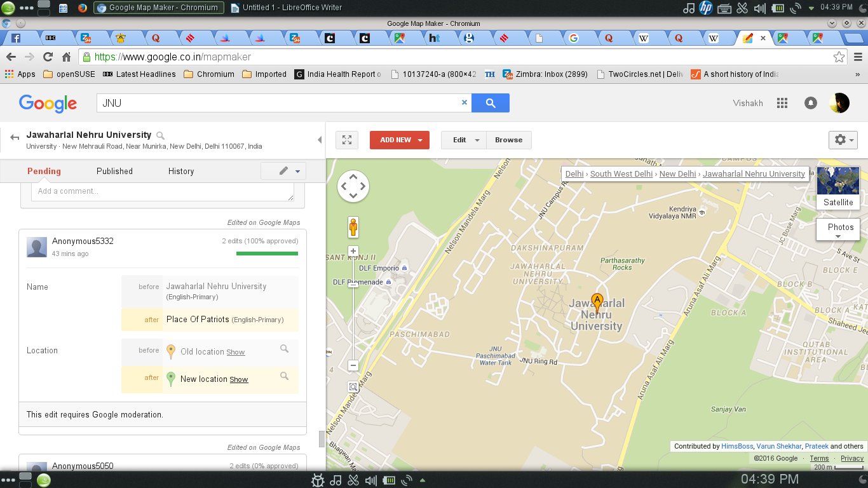Open the Terms link

pyautogui.click(x=819, y=458)
